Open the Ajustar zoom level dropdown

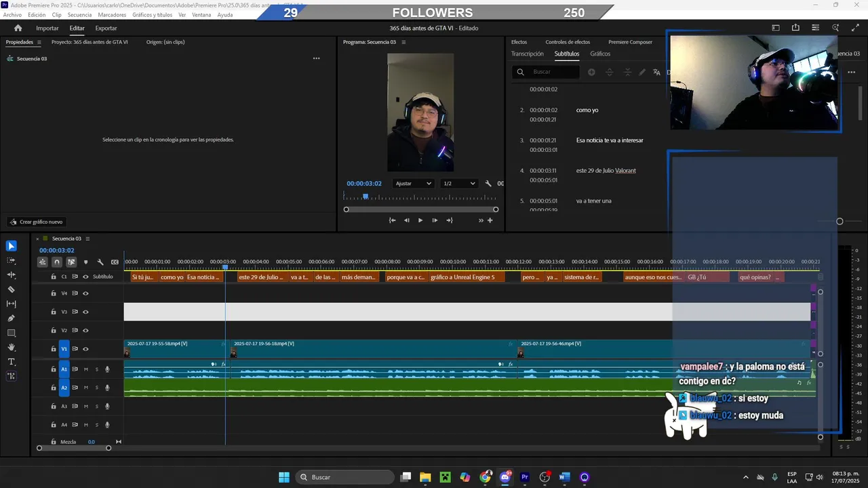(x=413, y=184)
